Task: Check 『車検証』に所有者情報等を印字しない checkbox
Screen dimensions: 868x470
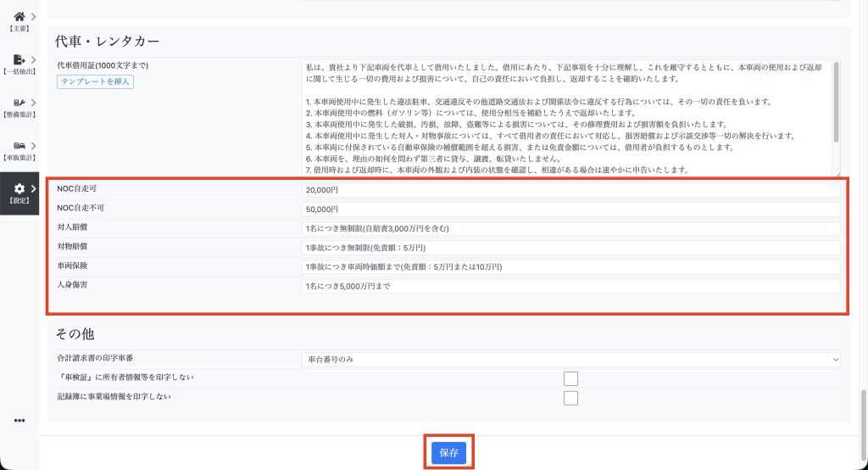Action: click(570, 378)
